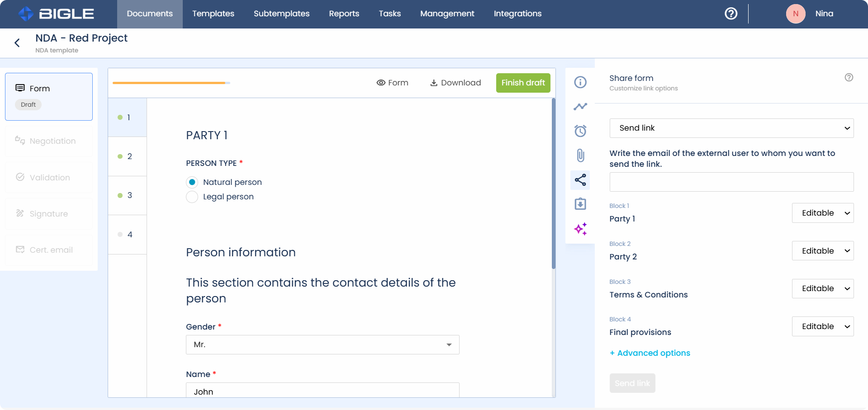
Task: Click the external user email input field
Action: 730,182
